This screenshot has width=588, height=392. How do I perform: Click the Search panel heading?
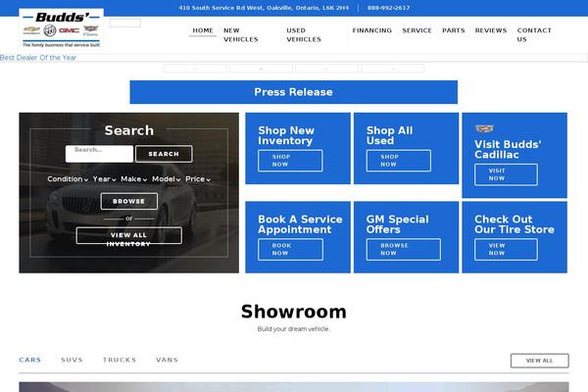point(129,130)
